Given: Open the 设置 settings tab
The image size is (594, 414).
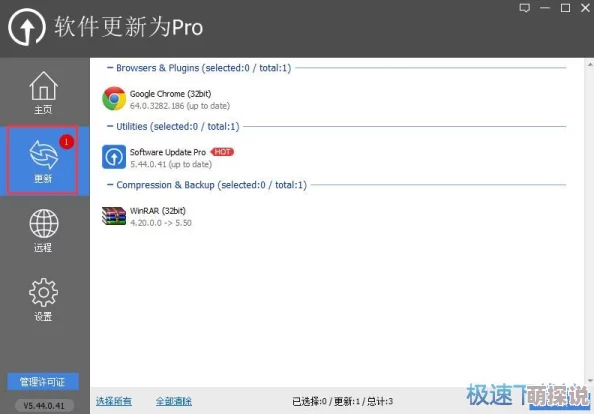Looking at the screenshot, I should [x=44, y=299].
